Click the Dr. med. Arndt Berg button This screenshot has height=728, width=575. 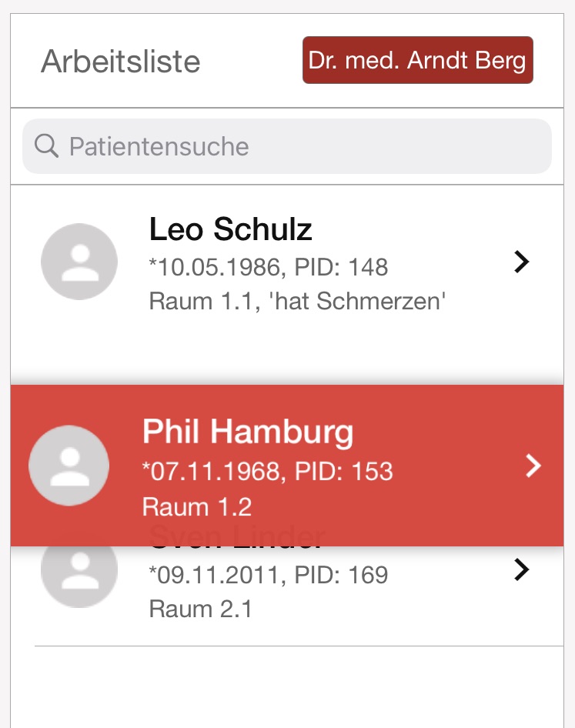point(417,60)
